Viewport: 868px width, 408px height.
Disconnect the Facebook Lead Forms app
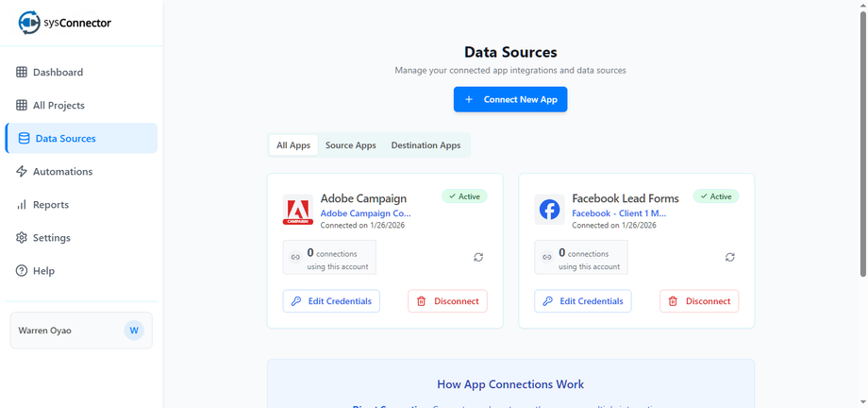699,301
